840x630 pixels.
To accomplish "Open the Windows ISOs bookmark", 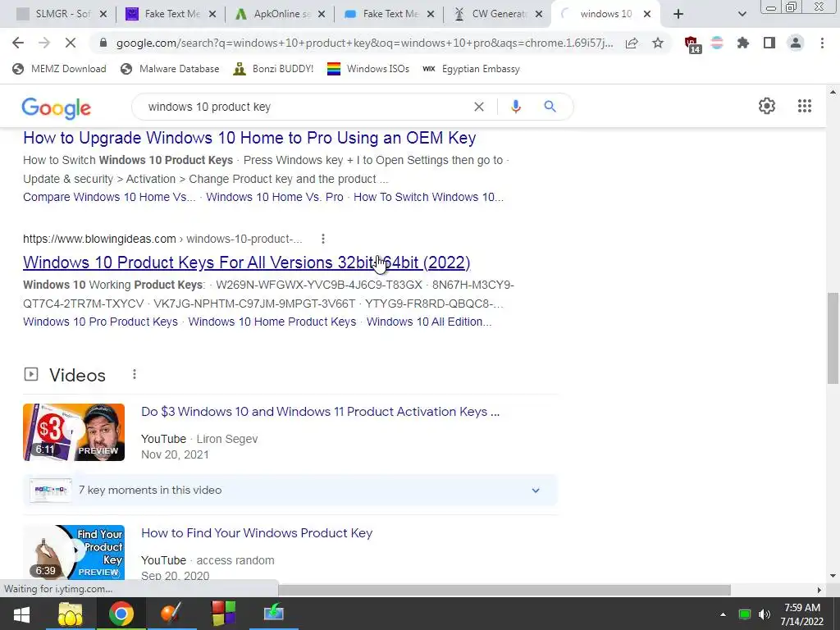I will pyautogui.click(x=368, y=69).
